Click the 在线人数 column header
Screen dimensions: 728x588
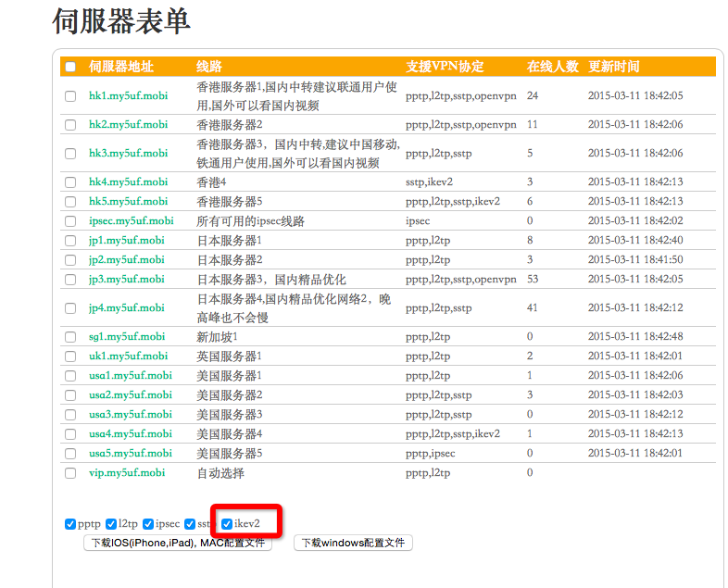point(552,67)
